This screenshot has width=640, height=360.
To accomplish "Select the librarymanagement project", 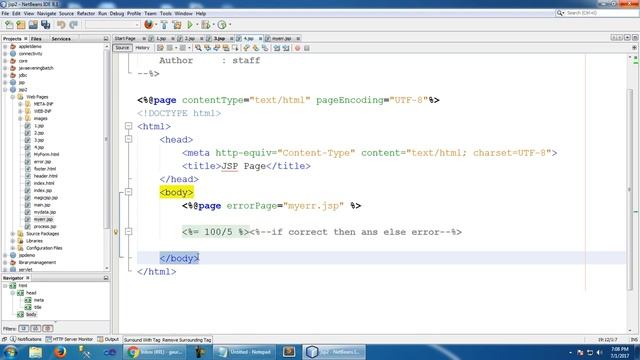I will click(37, 262).
